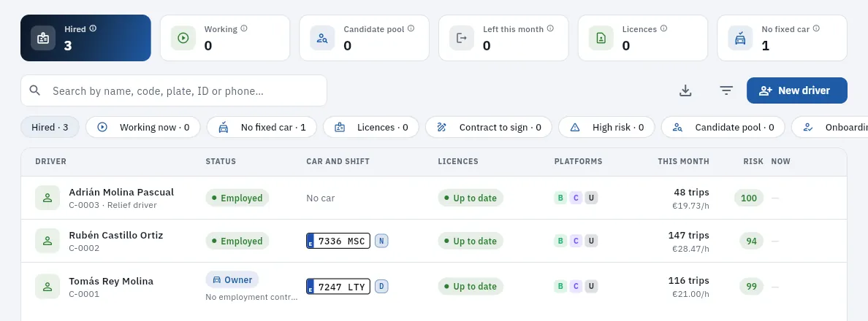This screenshot has height=321, width=868.
Task: Click B platform icon in Adrián's row
Action: point(560,198)
